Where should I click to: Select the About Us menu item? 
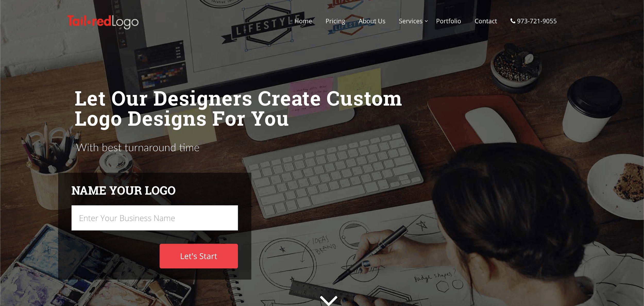pyautogui.click(x=372, y=21)
